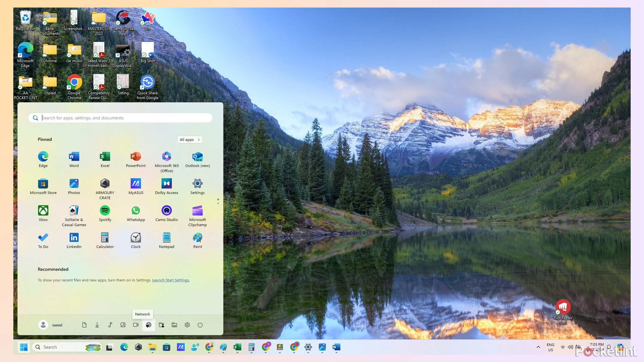Open Videos folder from Start footer
This screenshot has height=362, width=644.
(x=136, y=325)
